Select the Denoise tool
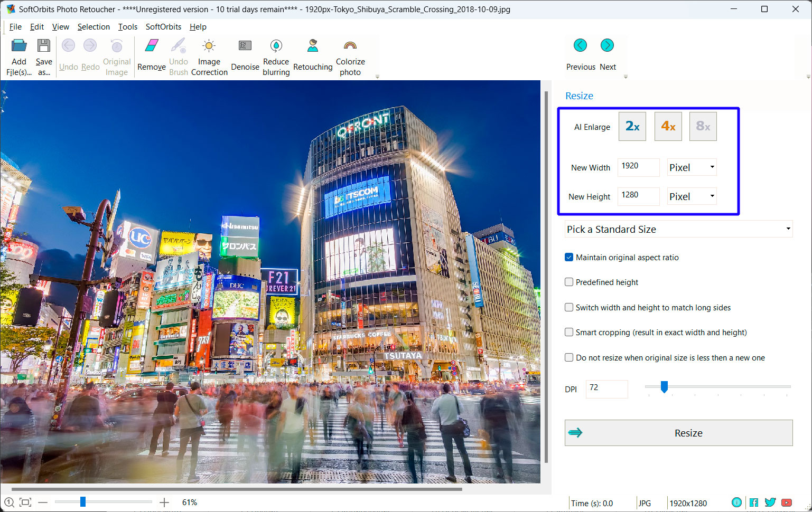 (245, 55)
